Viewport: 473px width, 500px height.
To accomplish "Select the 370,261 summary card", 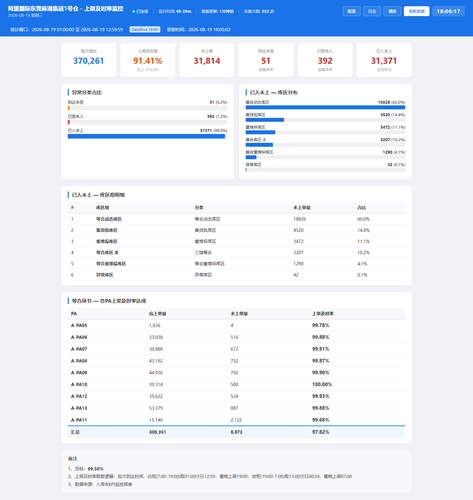I will coord(89,60).
